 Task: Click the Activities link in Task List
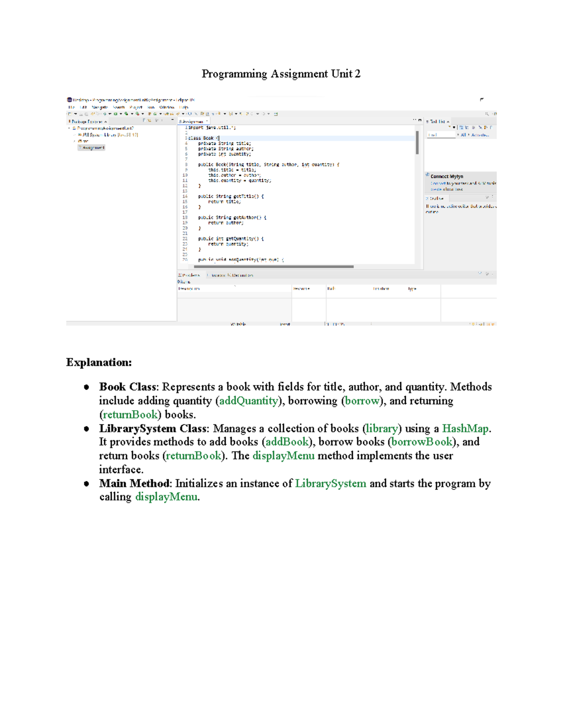point(480,135)
